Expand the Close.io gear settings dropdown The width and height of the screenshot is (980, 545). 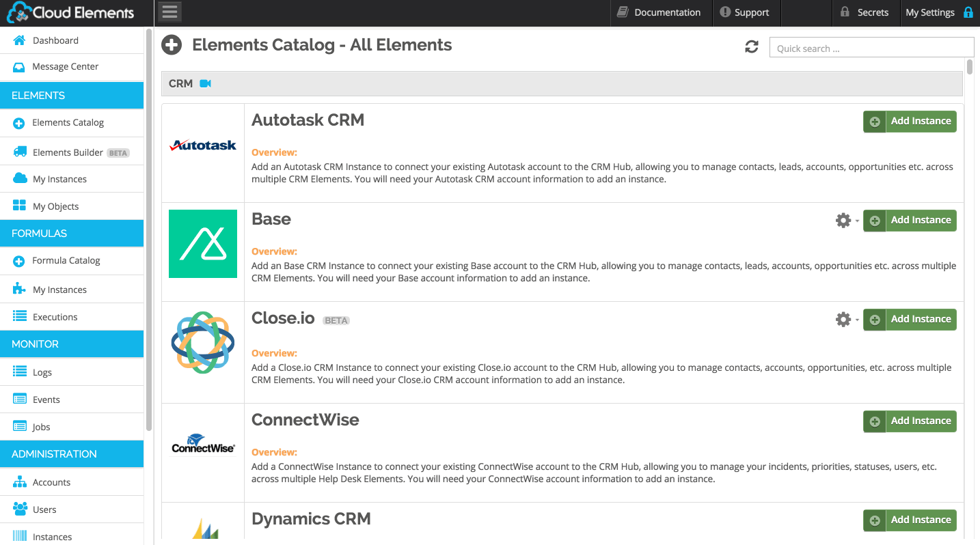point(846,320)
